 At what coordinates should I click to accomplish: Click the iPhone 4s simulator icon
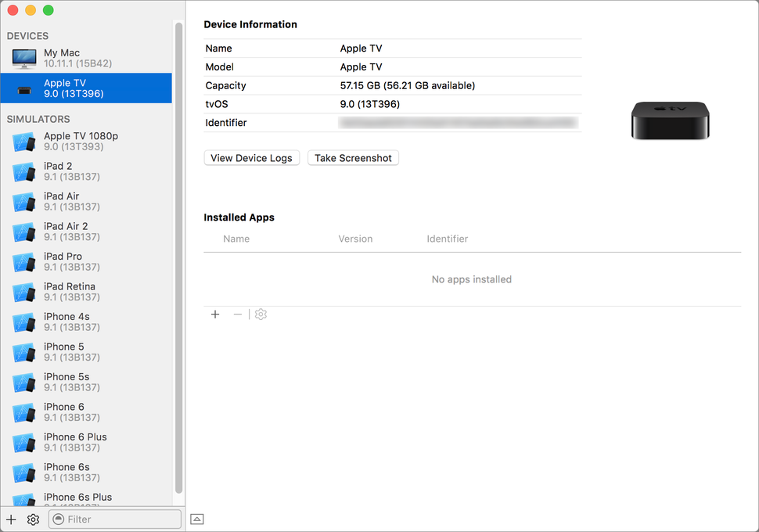(x=24, y=322)
